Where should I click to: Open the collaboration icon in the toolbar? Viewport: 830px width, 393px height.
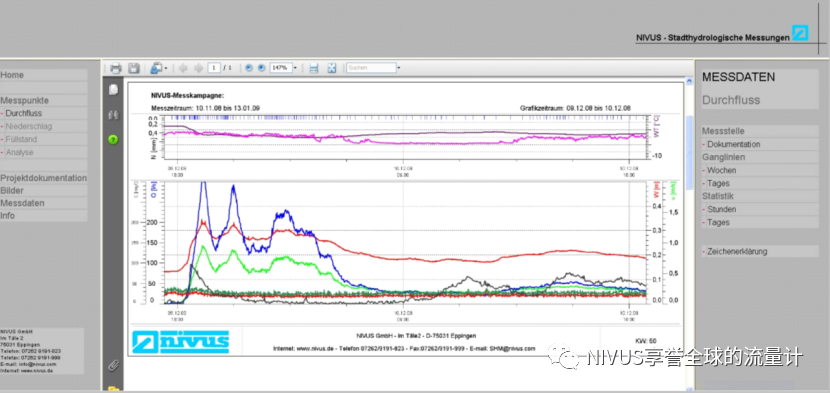point(156,68)
